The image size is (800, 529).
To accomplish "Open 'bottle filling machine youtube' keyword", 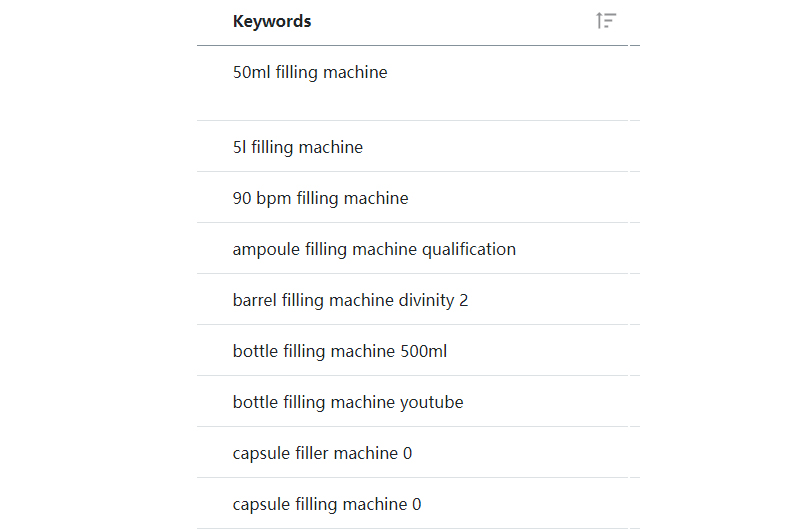I will (348, 402).
